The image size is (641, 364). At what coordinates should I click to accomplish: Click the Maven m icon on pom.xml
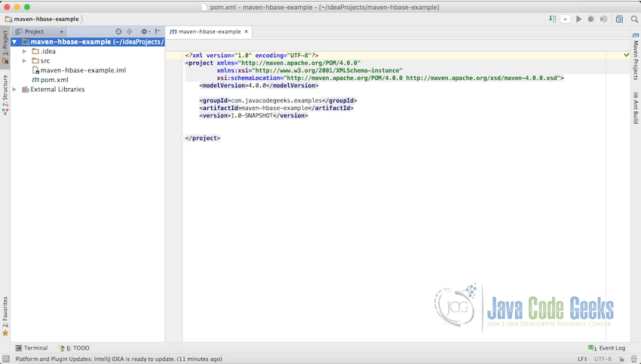tap(35, 80)
